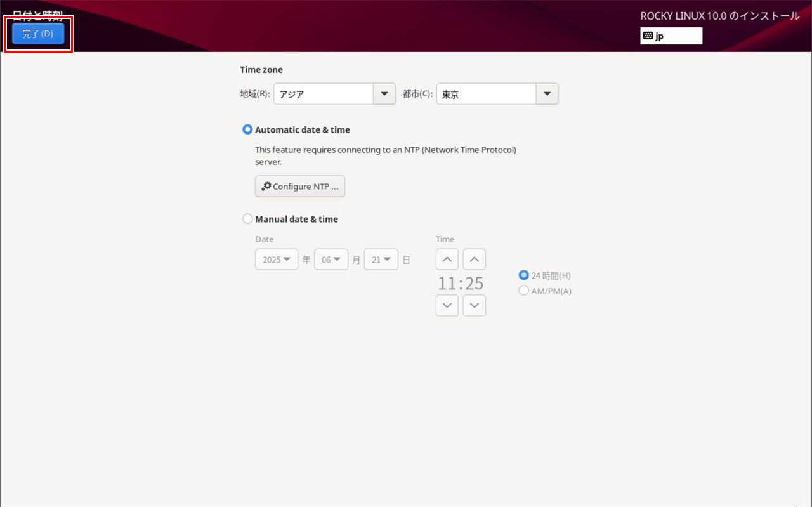Open the day 21 dropdown
Screen dimensions: 812x507
pos(381,260)
